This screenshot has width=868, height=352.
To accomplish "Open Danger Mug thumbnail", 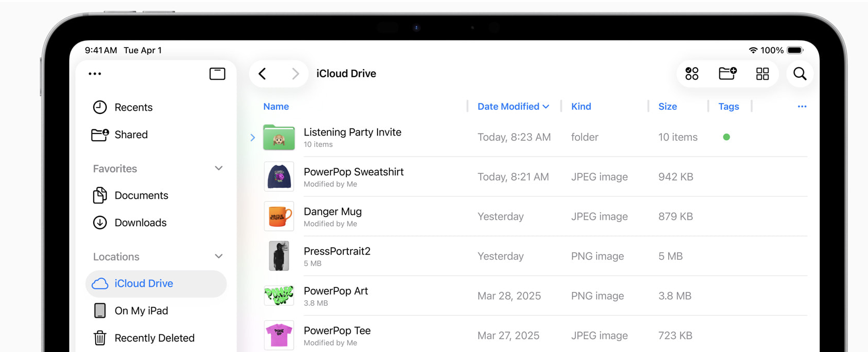I will (279, 216).
